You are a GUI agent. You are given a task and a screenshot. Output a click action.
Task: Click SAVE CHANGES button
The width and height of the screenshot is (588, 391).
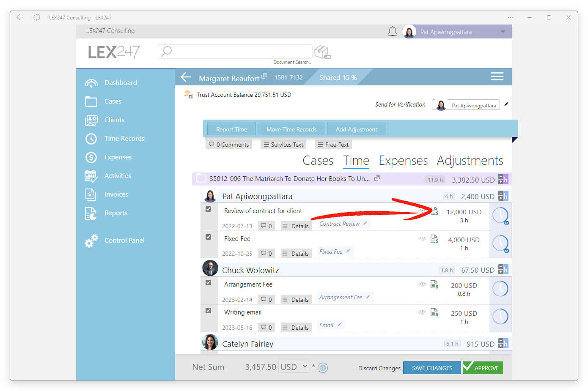pyautogui.click(x=432, y=368)
